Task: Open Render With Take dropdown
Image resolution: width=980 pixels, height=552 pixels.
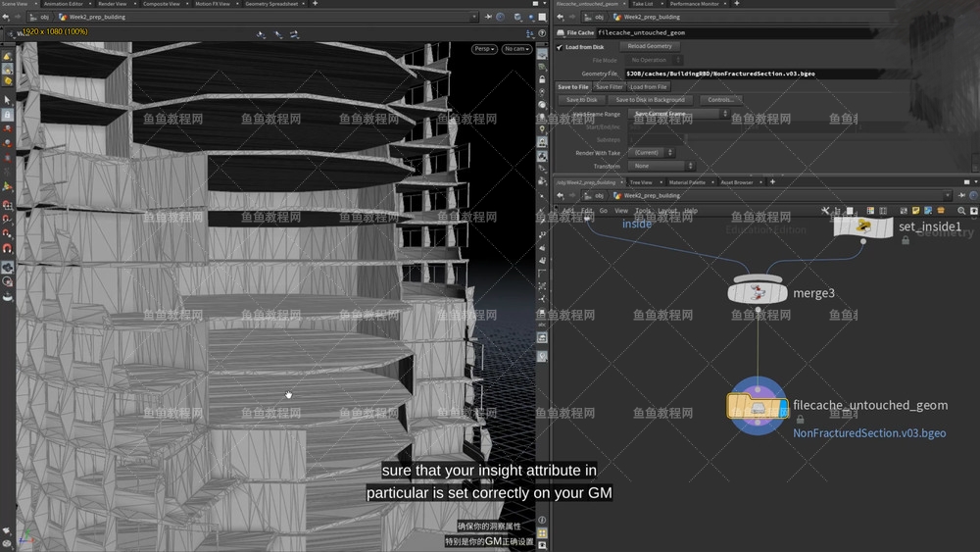Action: pyautogui.click(x=652, y=153)
